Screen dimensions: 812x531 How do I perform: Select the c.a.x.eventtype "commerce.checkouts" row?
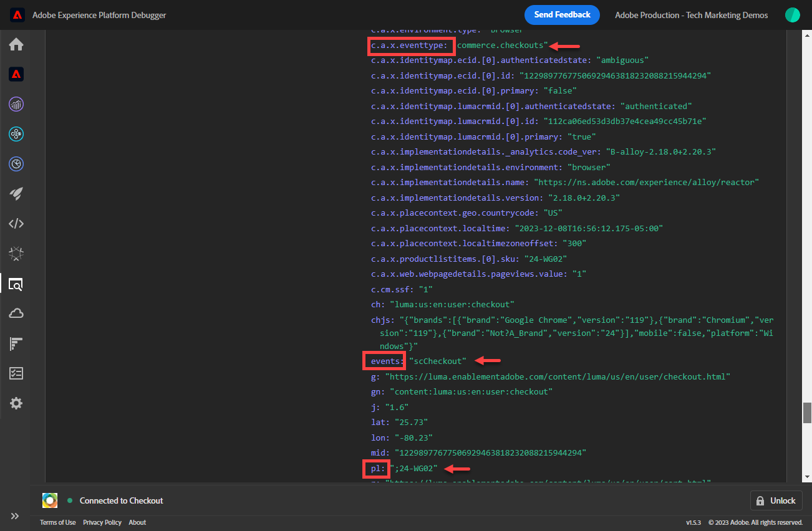[x=459, y=45]
